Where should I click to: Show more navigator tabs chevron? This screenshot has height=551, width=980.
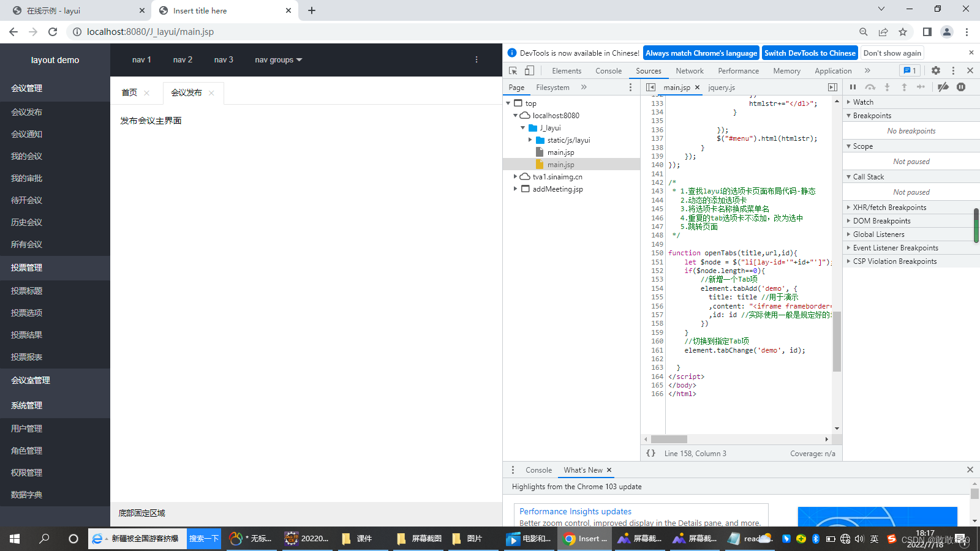tap(584, 87)
